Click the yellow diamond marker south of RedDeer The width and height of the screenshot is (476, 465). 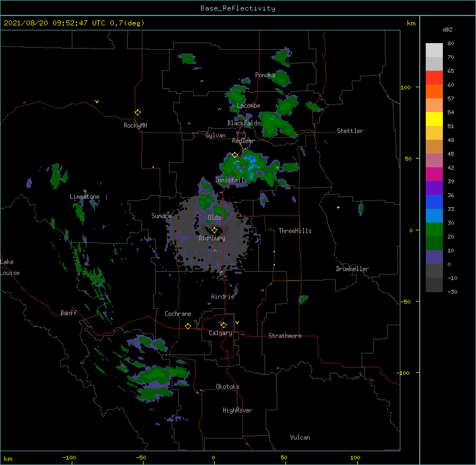(x=235, y=155)
